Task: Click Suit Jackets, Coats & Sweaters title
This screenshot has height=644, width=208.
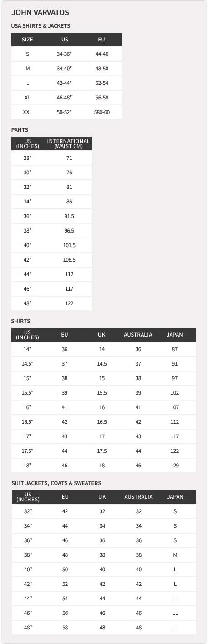Action: pyautogui.click(x=56, y=483)
